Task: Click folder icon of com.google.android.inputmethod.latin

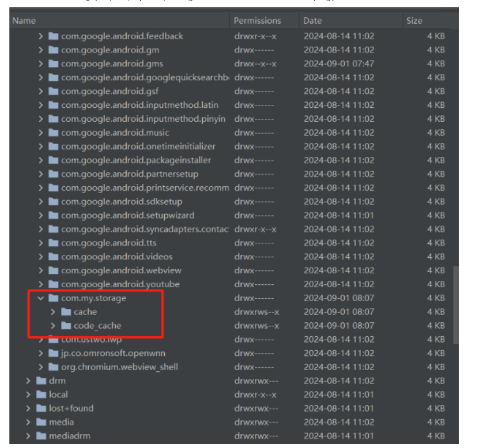Action: 53,105
